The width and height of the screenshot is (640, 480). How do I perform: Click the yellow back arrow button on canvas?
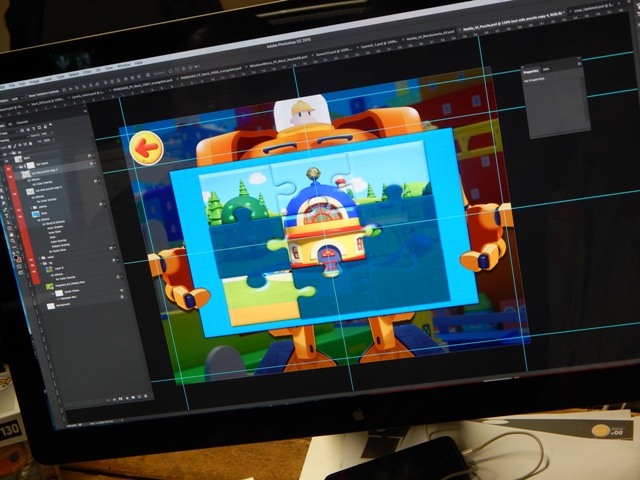(x=147, y=148)
